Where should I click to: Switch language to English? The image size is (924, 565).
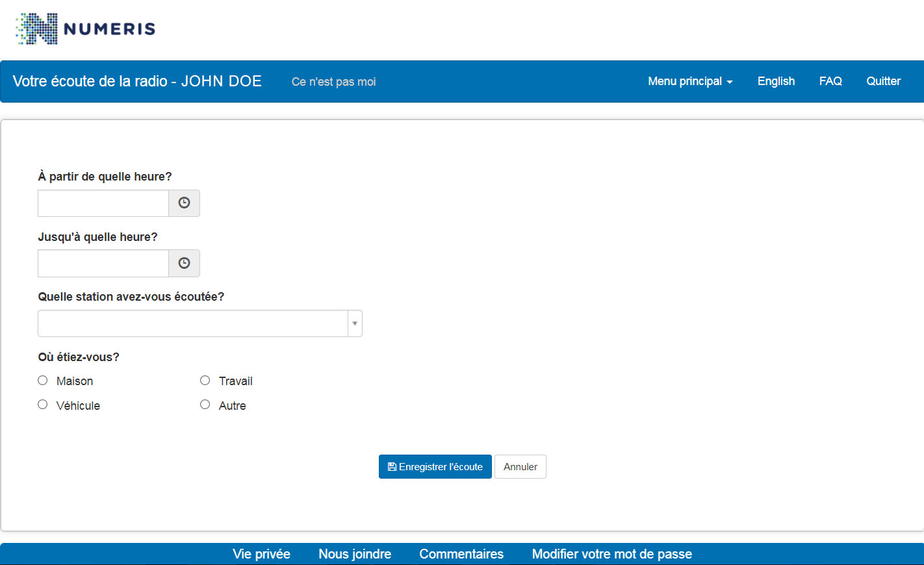[776, 81]
